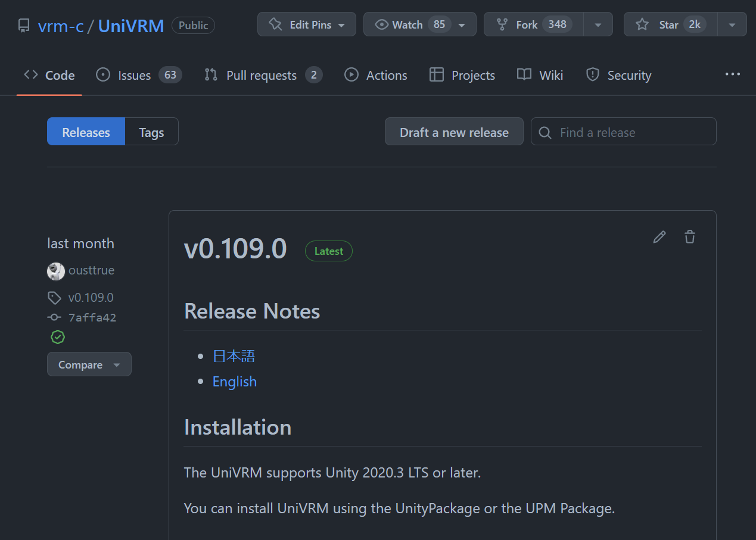Click the fork count 348
Viewport: 756px width, 540px height.
coord(557,24)
